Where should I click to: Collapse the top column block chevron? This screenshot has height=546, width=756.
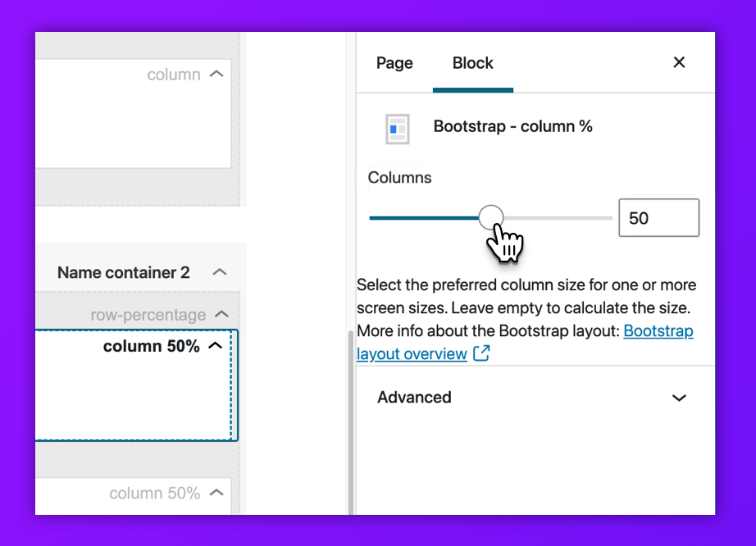[x=217, y=74]
